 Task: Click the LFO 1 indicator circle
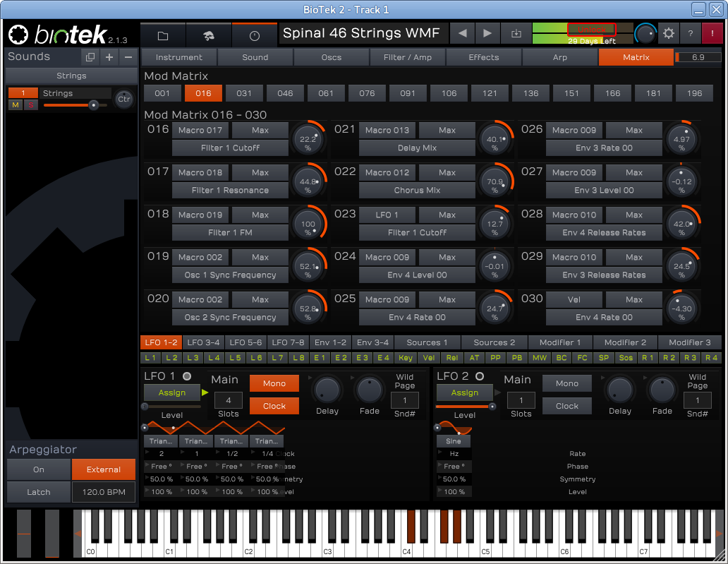click(x=187, y=376)
